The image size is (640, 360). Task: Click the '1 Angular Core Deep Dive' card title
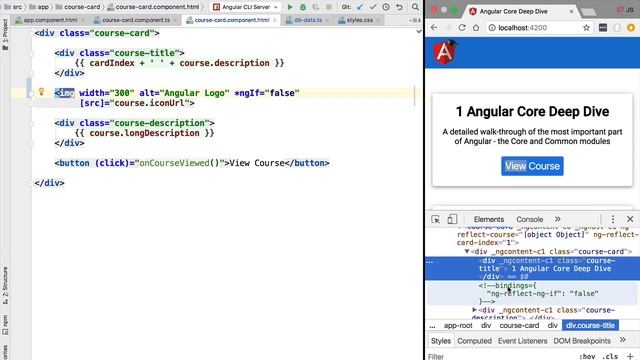[532, 111]
